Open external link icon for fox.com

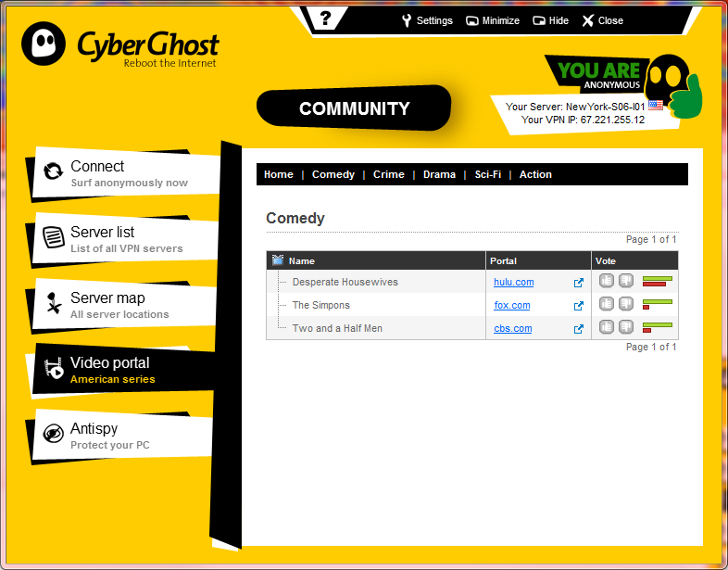(x=579, y=306)
